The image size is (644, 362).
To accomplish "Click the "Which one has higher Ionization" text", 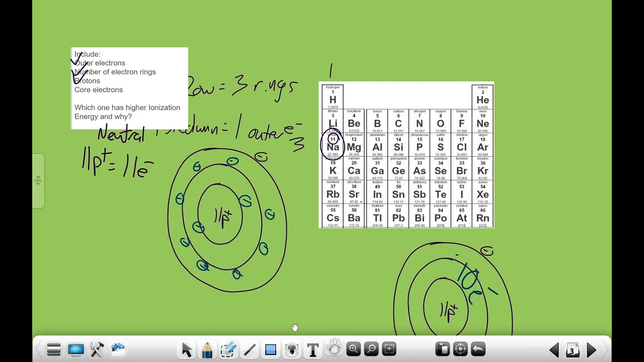I will click(x=127, y=108).
